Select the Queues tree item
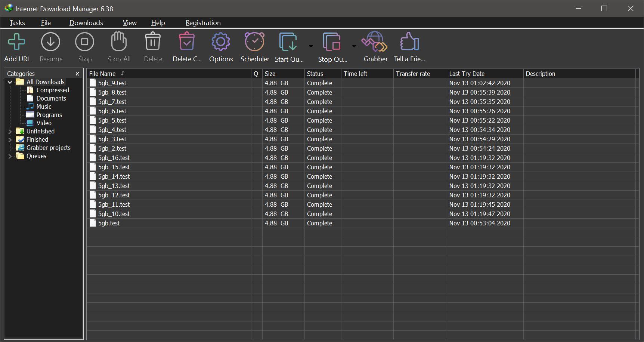Viewport: 644px width, 342px height. click(36, 156)
